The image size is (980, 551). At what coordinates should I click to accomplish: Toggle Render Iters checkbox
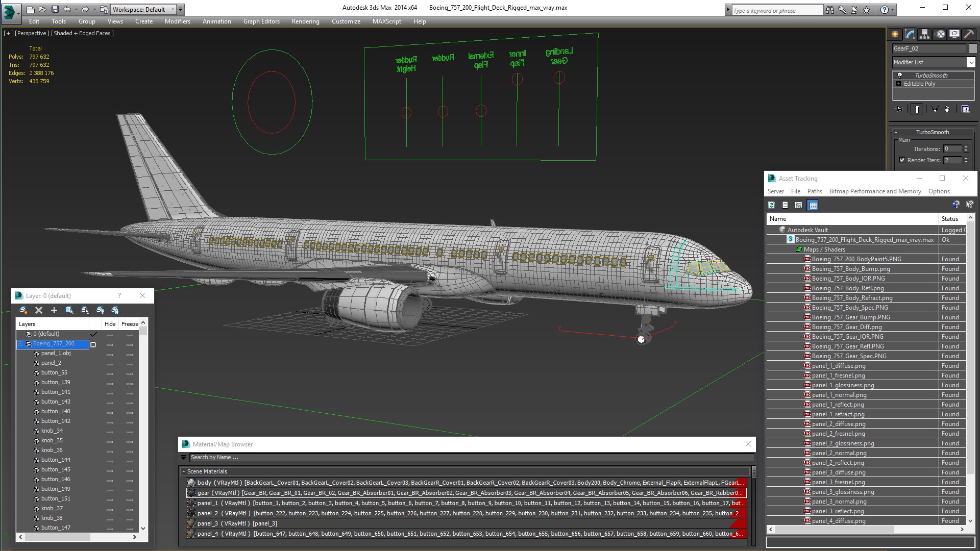coord(902,160)
